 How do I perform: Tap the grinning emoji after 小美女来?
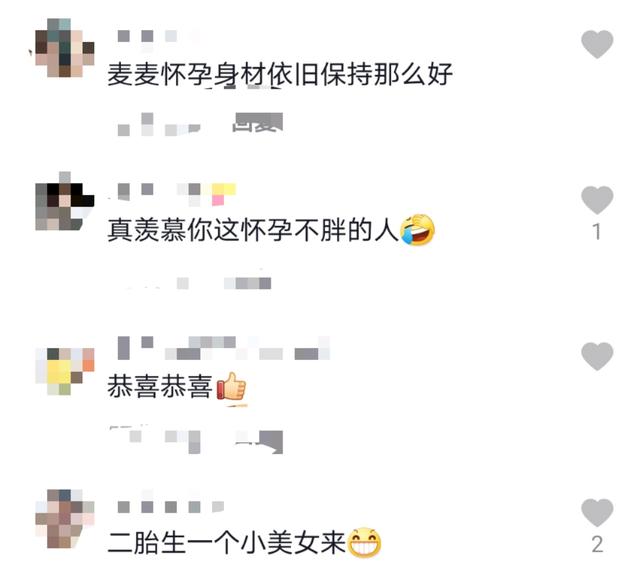[x=364, y=542]
